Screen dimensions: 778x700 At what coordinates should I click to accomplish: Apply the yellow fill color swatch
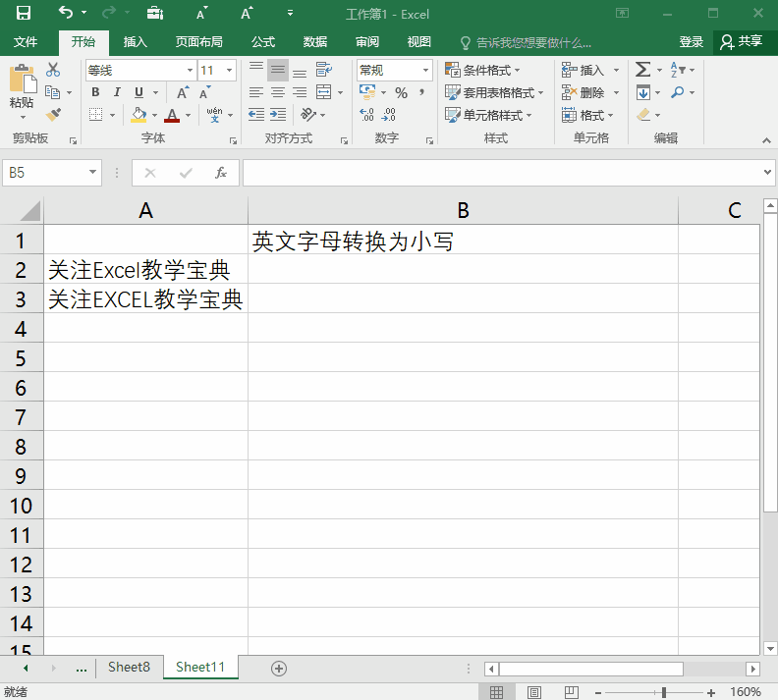[x=139, y=116]
